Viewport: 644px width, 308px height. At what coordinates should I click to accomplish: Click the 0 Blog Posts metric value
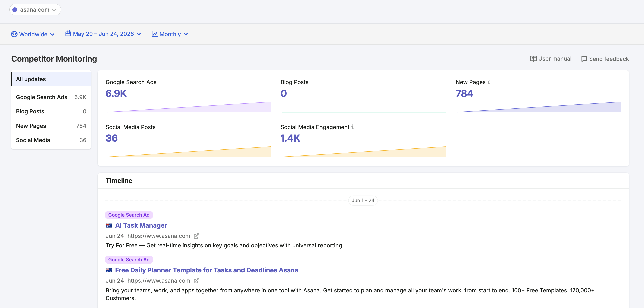[284, 93]
